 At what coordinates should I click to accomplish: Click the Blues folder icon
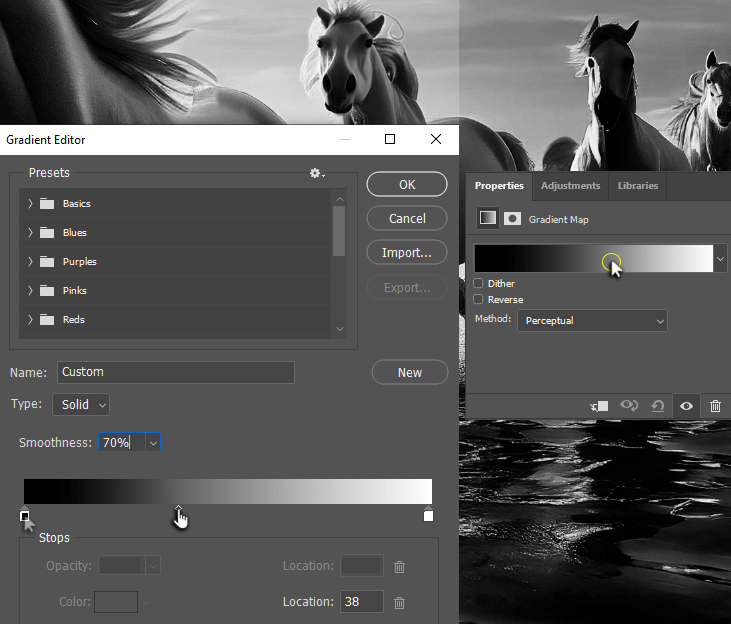point(47,233)
